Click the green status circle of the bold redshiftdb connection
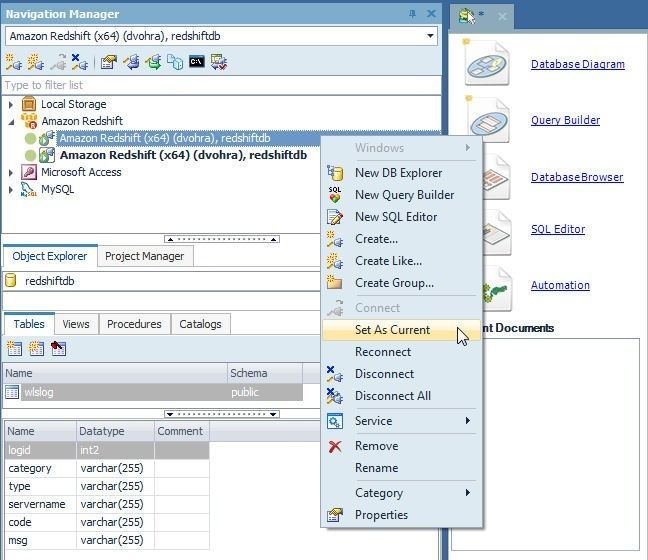648x560 pixels. (x=30, y=155)
